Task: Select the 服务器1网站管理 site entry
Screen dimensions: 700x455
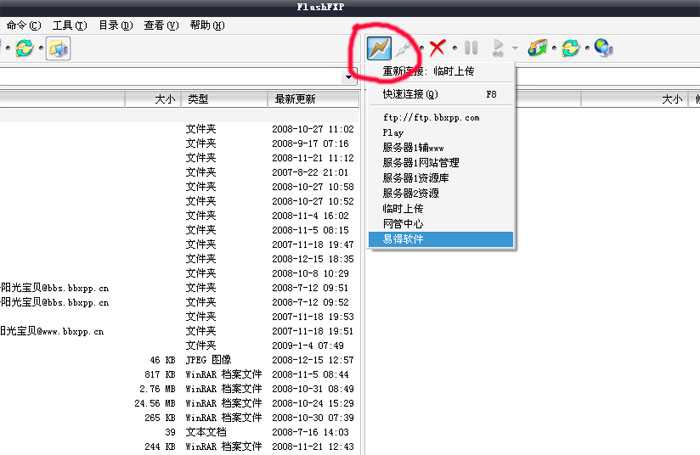Action: [441, 163]
